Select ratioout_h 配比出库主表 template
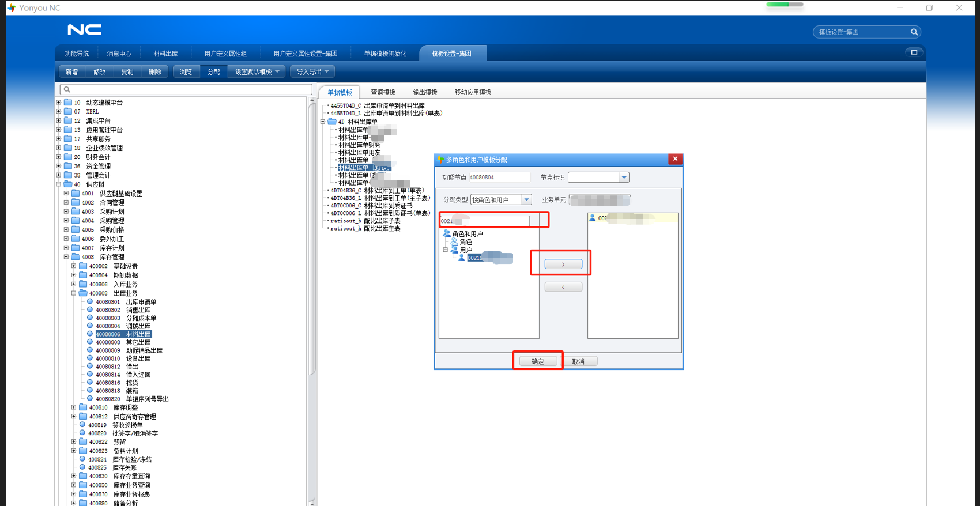This screenshot has width=980, height=506. tap(365, 228)
